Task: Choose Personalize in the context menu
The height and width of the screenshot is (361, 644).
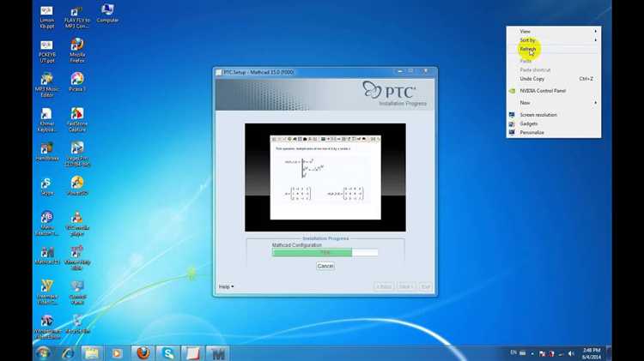Action: [554, 133]
